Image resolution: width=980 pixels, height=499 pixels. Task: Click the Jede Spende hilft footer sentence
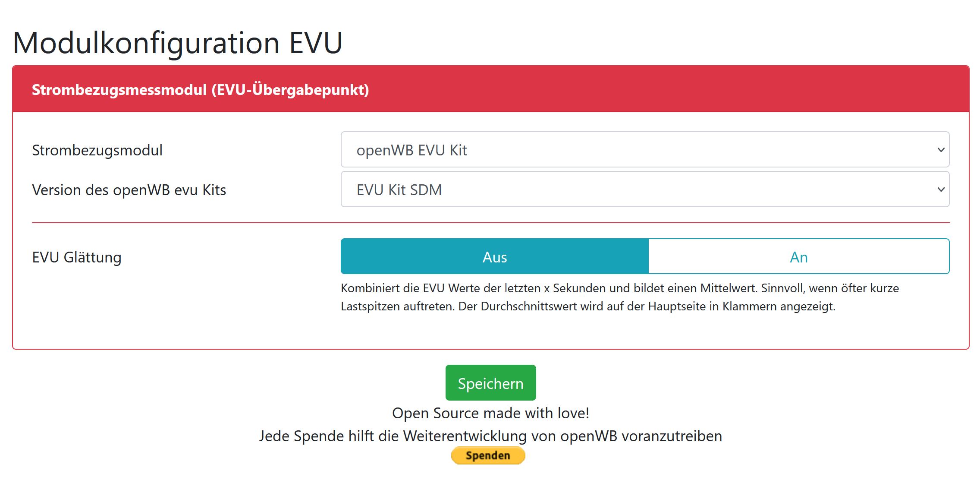pyautogui.click(x=490, y=436)
